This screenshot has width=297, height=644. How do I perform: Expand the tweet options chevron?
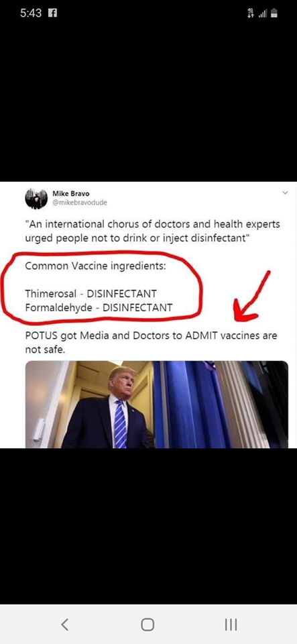click(286, 193)
